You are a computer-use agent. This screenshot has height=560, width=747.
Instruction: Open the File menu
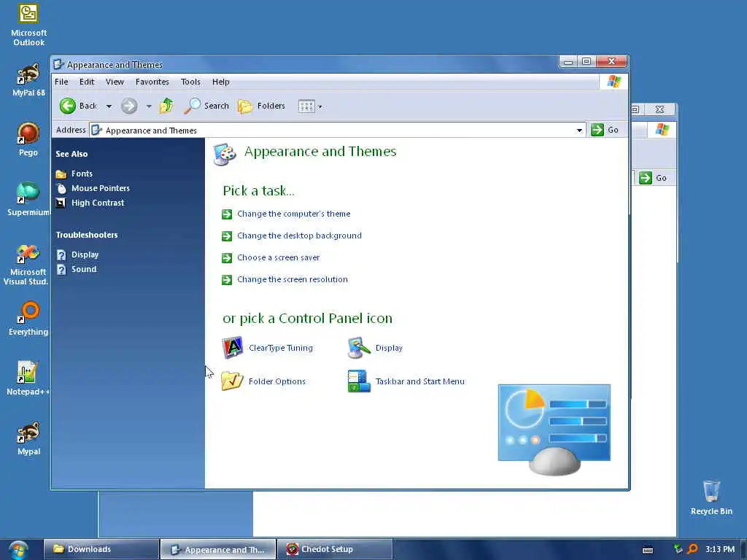click(61, 82)
